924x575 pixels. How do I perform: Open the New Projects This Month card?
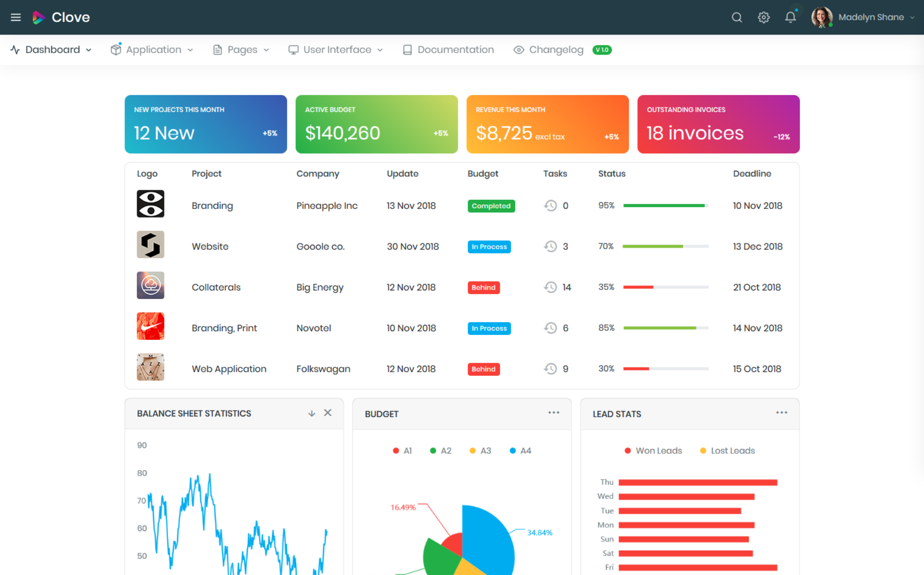[206, 124]
